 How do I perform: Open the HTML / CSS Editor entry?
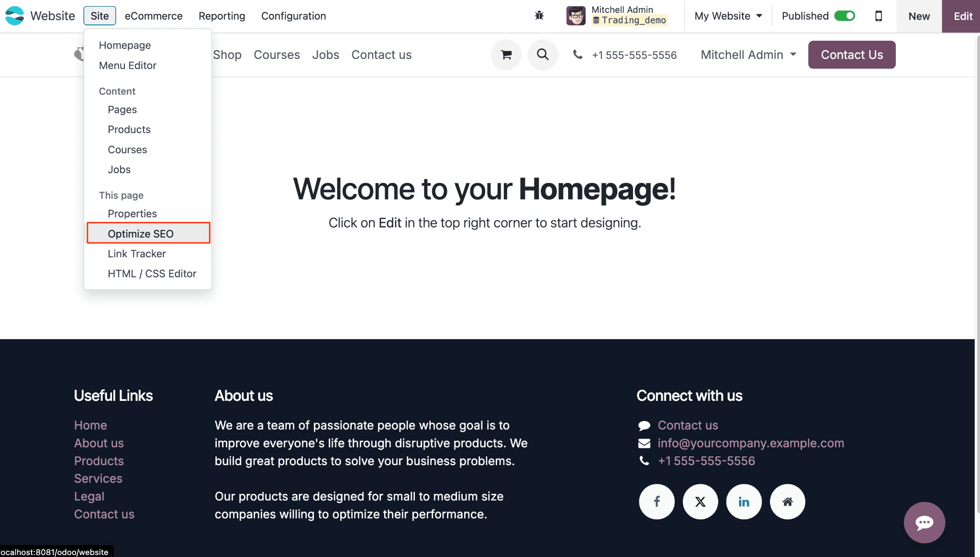click(x=152, y=273)
